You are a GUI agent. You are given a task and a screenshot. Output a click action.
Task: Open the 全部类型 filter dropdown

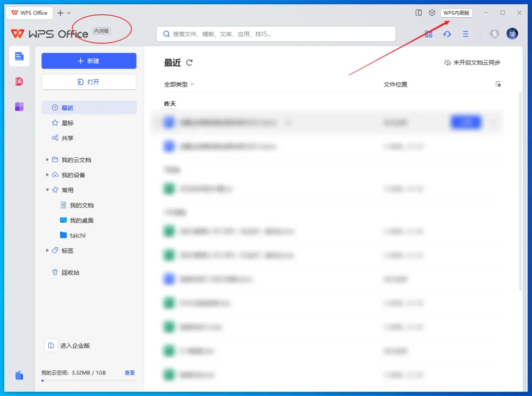[x=179, y=84]
